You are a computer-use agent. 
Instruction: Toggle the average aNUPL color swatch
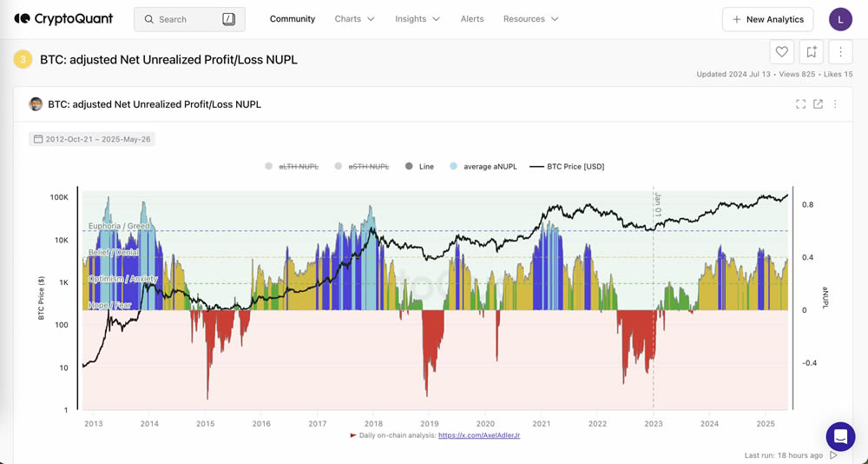point(454,166)
